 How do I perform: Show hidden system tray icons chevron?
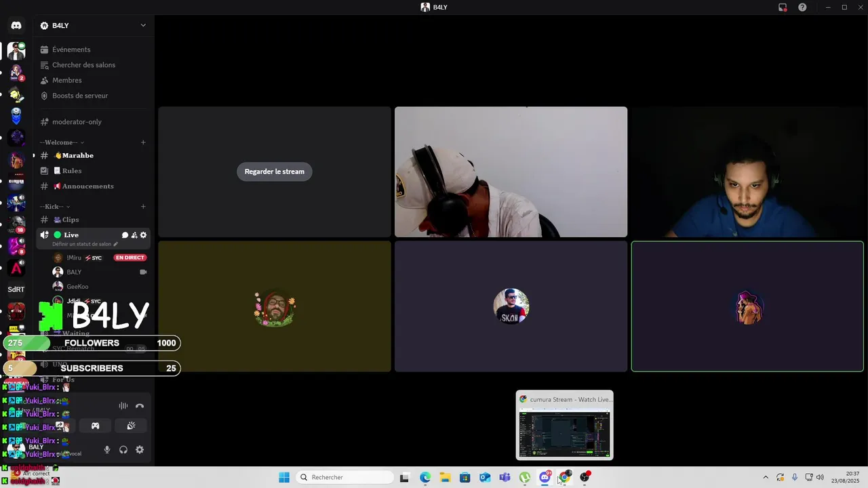[766, 477]
